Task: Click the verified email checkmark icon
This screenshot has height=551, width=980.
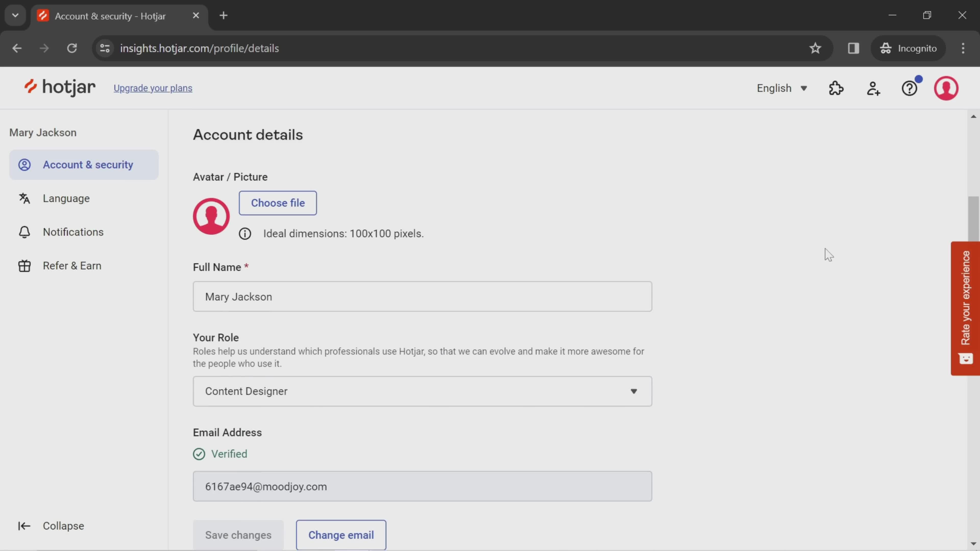Action: 199,454
